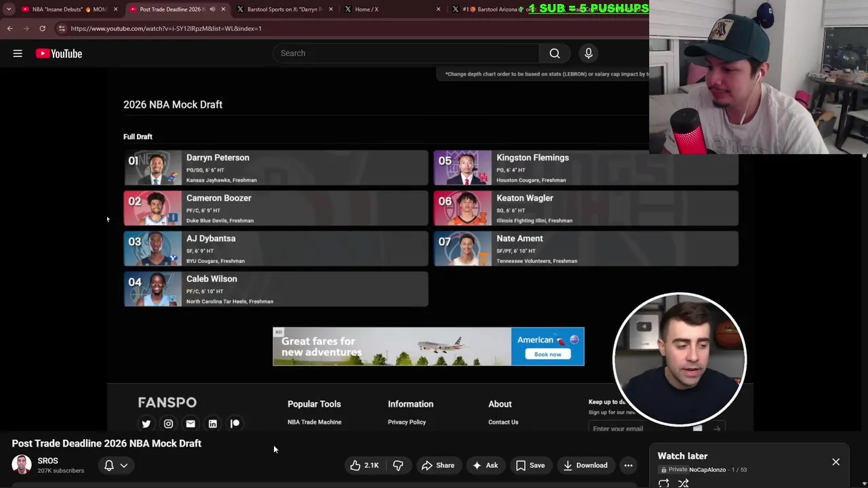The width and height of the screenshot is (868, 488).
Task: Open the SROS channel avatar
Action: click(x=22, y=465)
